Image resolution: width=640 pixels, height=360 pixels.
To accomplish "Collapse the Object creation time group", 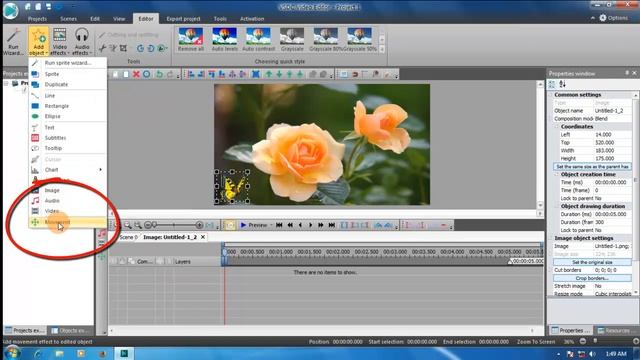I will click(x=557, y=174).
